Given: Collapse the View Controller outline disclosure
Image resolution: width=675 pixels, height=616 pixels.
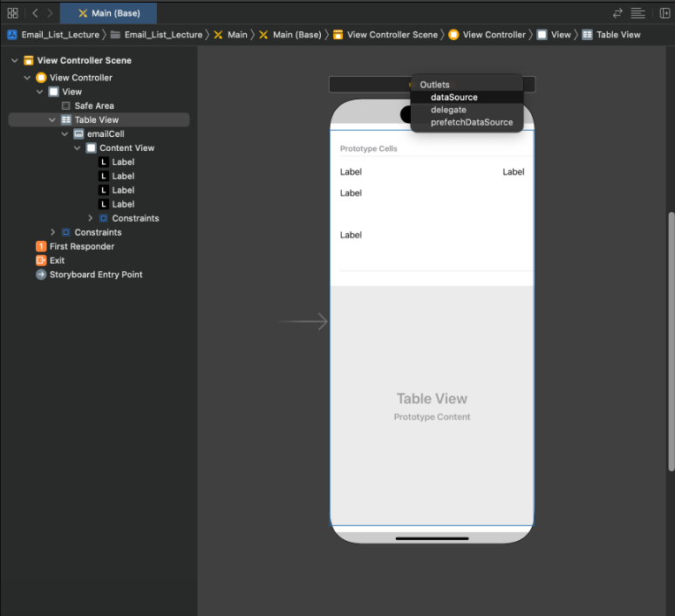Looking at the screenshot, I should click(x=27, y=78).
